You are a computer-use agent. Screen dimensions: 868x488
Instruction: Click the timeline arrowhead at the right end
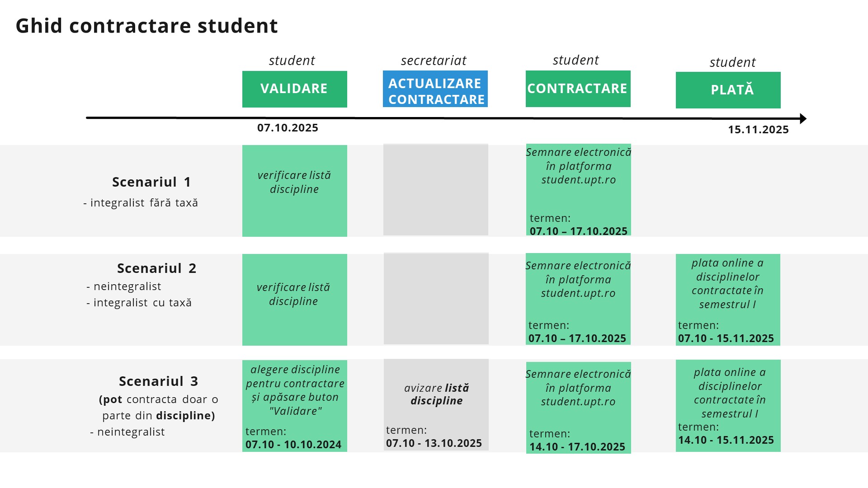tap(803, 119)
